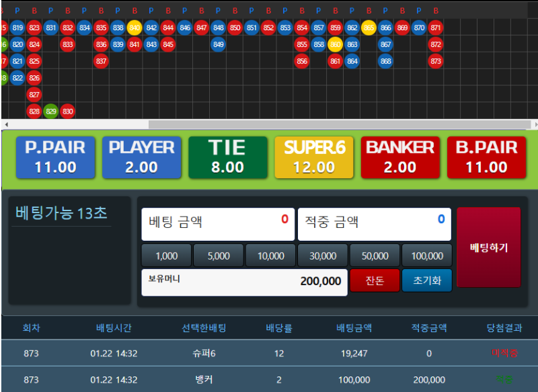
Task: Click the scoreboard scroll left arrow
Action: 6,124
